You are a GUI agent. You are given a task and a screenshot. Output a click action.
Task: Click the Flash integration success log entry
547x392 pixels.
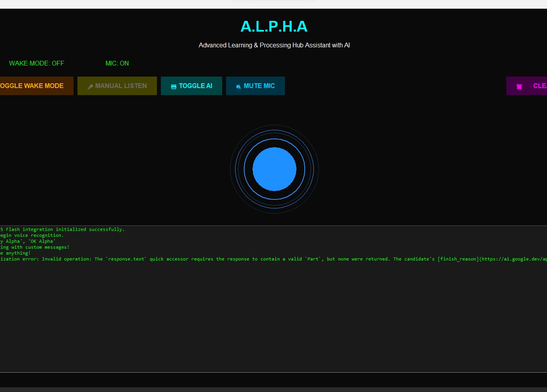click(62, 229)
